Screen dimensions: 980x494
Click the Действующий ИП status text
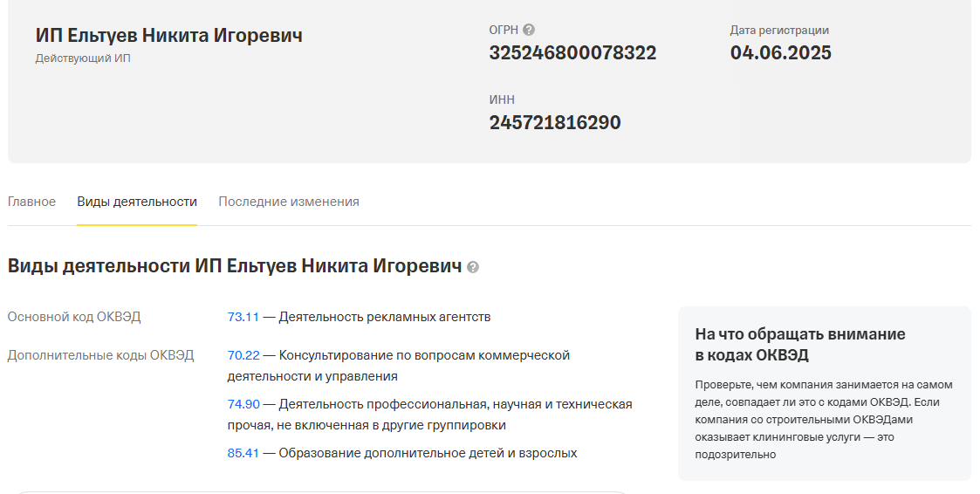click(83, 58)
